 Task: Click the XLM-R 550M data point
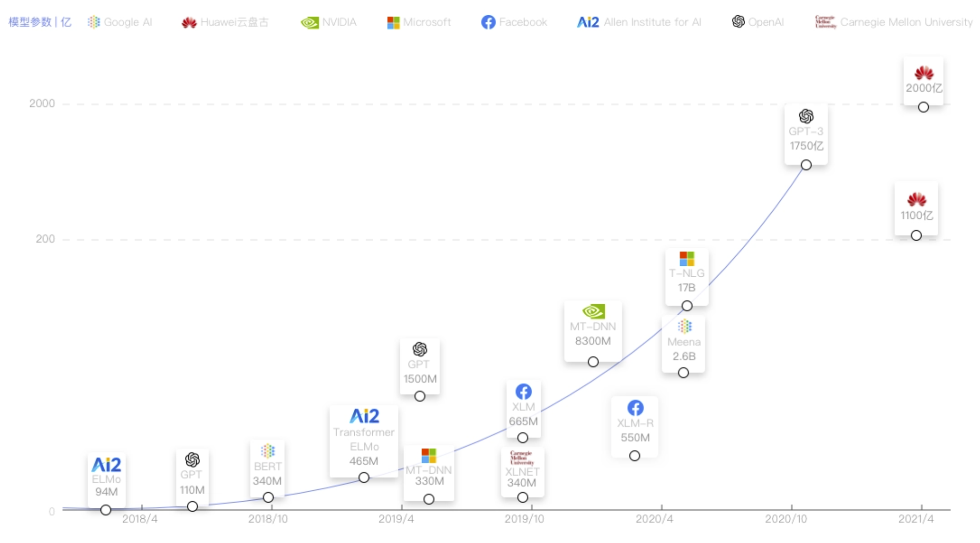(x=634, y=456)
